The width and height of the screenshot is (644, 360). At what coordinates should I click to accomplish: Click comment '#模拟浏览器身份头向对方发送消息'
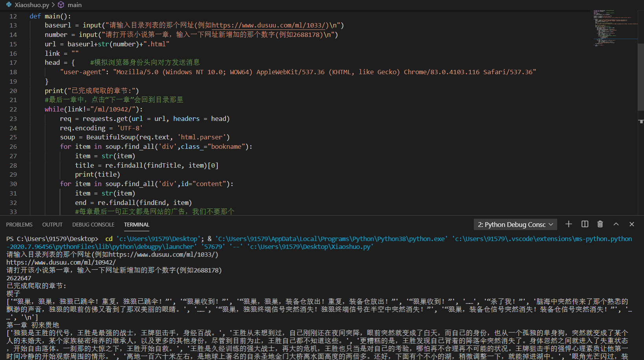tap(145, 62)
